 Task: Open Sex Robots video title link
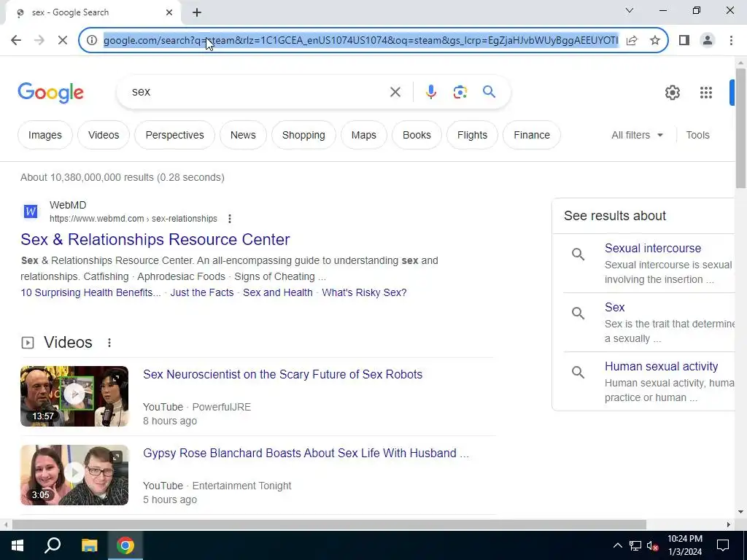282,374
